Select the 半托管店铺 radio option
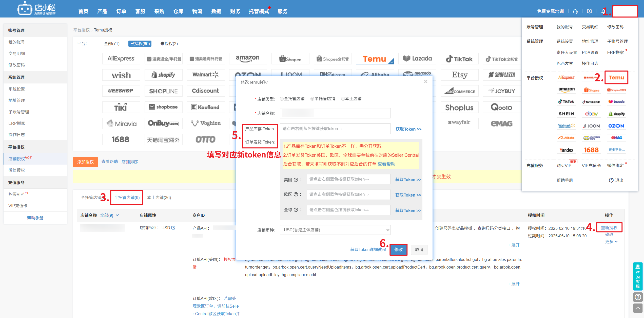Image resolution: width=644 pixels, height=318 pixels. [x=312, y=99]
